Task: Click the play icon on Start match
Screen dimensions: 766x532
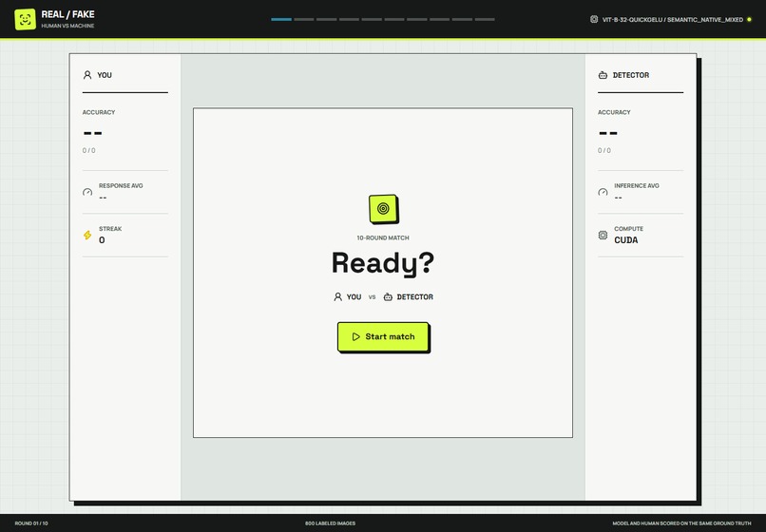Action: pos(356,336)
